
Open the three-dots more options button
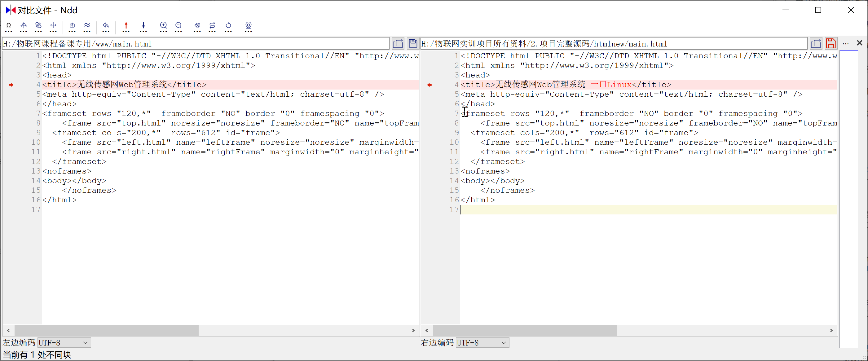coord(845,43)
